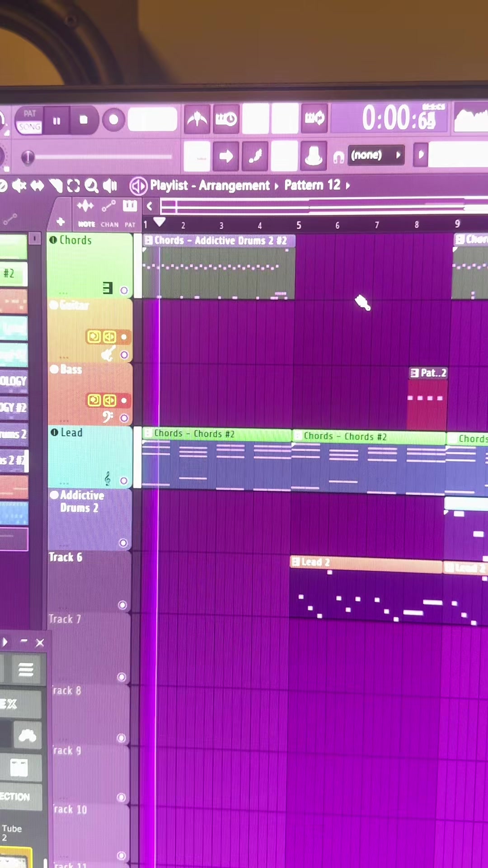Click the piano icon on Chords track
The height and width of the screenshot is (868, 488).
coord(108,288)
